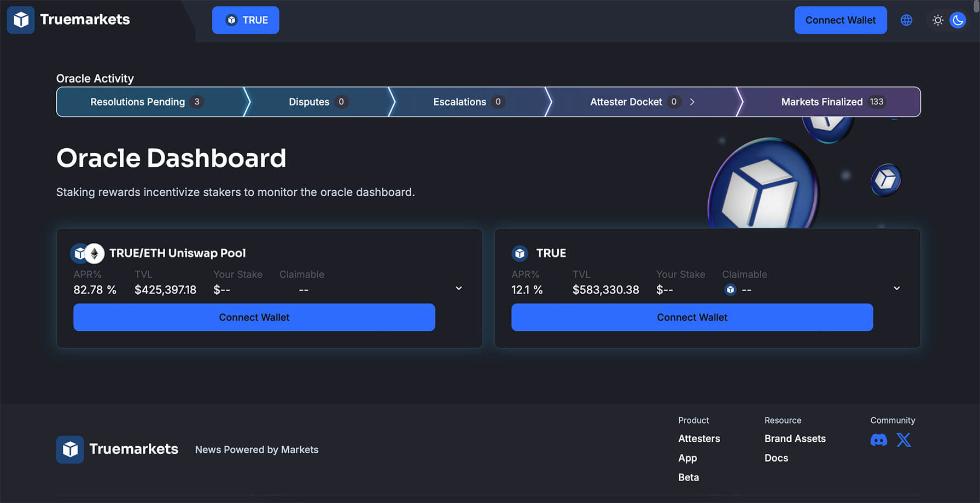Screen dimensions: 980x503
Task: Click the Truemarkets cube logo in header
Action: (21, 20)
